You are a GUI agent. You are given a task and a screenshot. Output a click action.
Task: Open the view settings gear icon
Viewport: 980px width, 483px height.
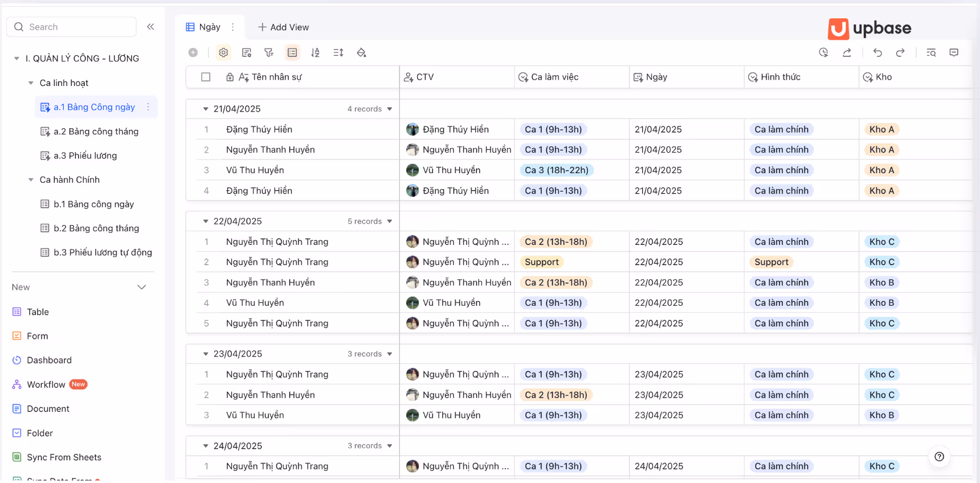click(223, 52)
